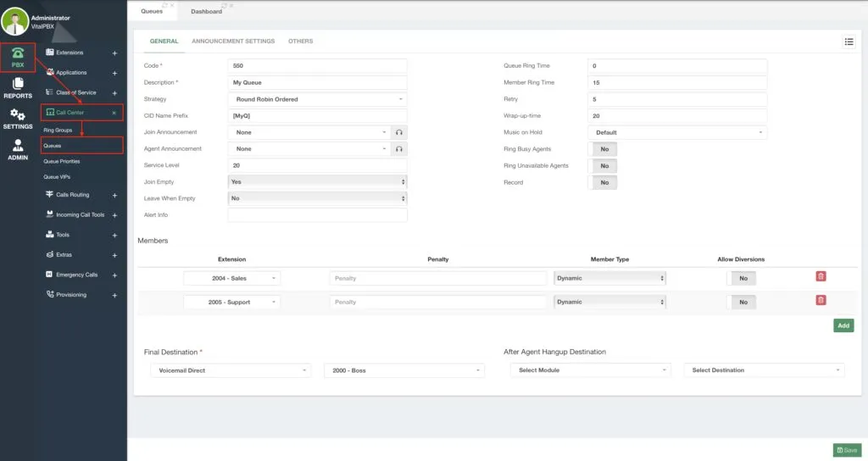Click the Save button
This screenshot has width=868, height=461.
pos(847,450)
